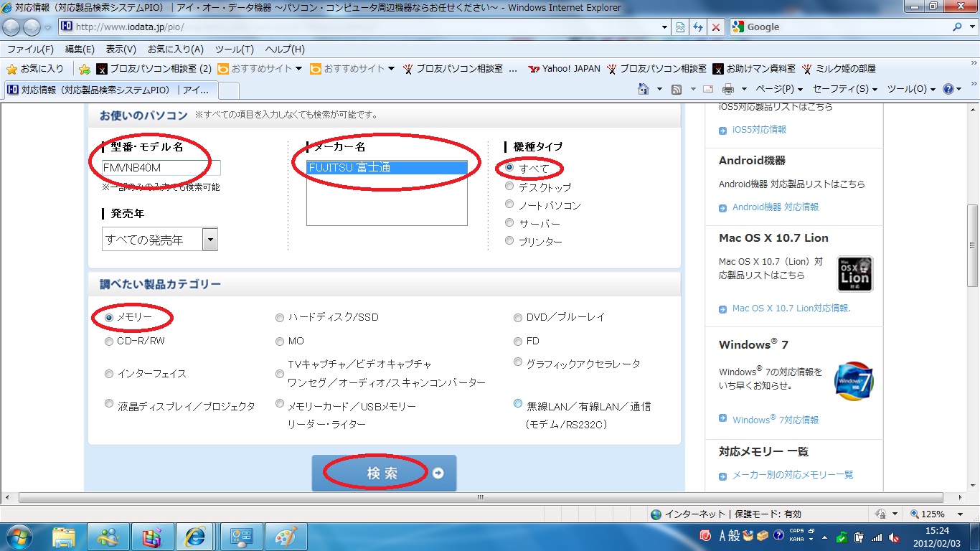Open the ヘルプ(H) menu
This screenshot has width=980, height=551.
285,50
